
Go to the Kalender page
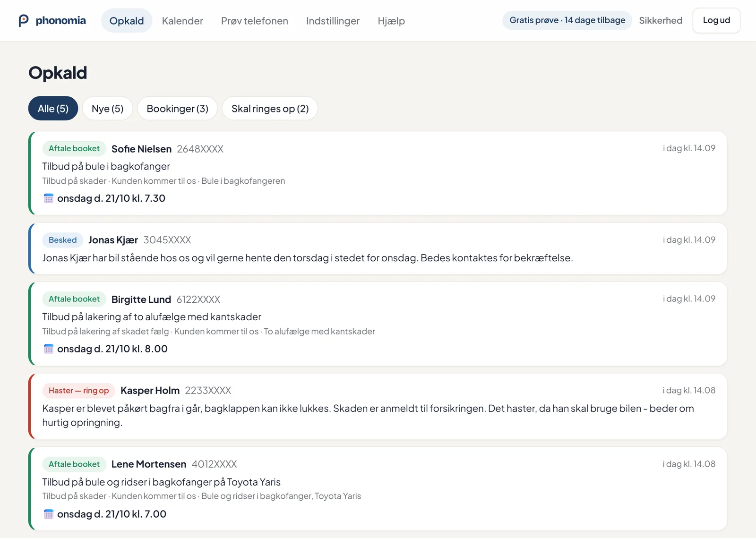coord(182,21)
